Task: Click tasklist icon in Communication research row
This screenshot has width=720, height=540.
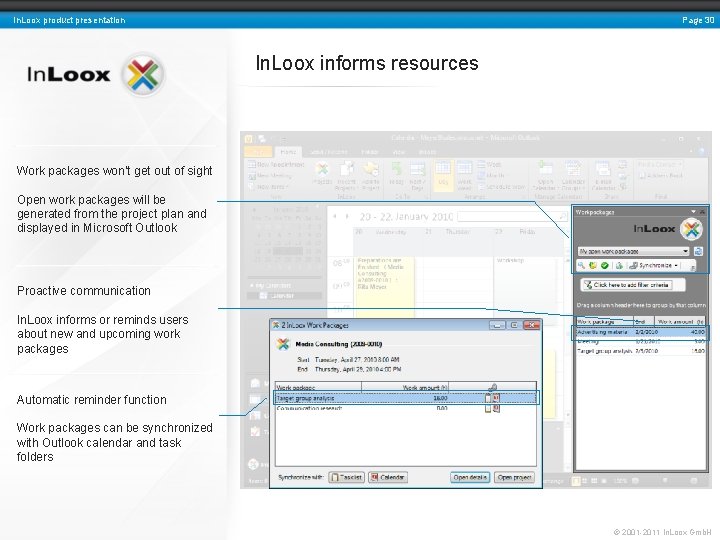Action: click(x=488, y=408)
